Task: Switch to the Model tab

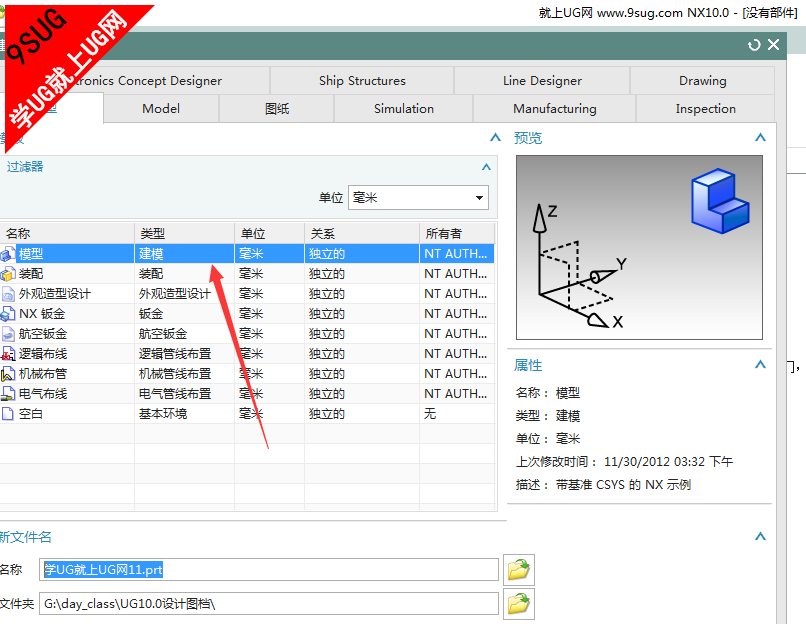Action: tap(161, 108)
